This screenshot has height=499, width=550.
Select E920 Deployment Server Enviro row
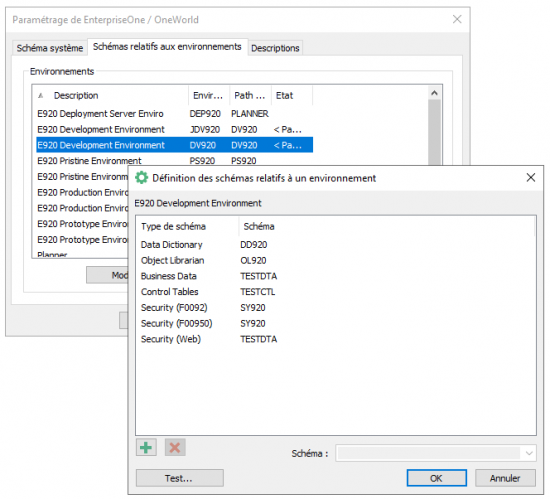(x=174, y=114)
